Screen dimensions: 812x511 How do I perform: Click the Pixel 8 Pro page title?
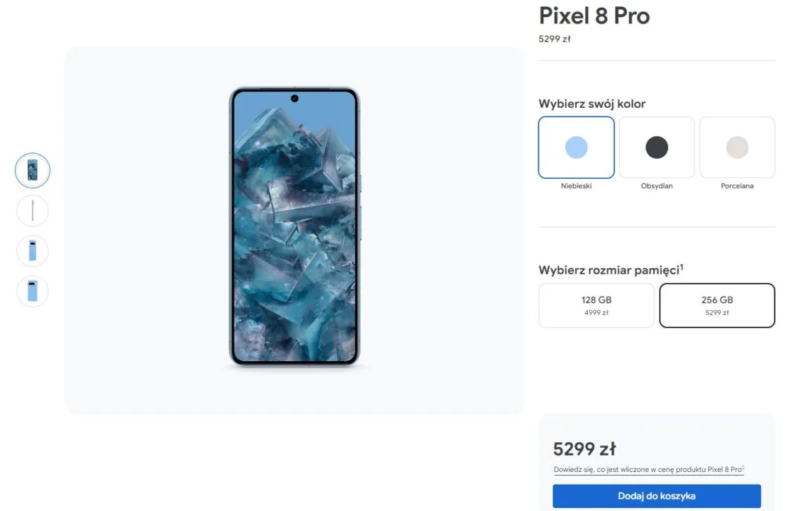click(x=594, y=16)
